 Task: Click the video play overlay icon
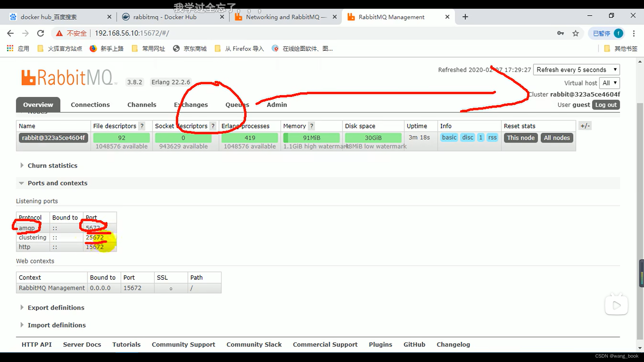[616, 305]
